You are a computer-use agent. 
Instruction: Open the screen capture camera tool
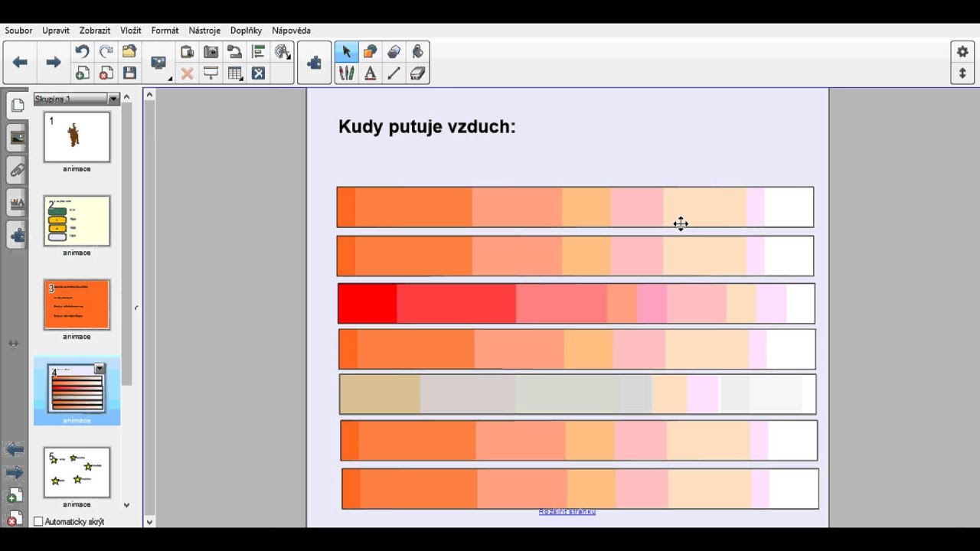click(211, 51)
